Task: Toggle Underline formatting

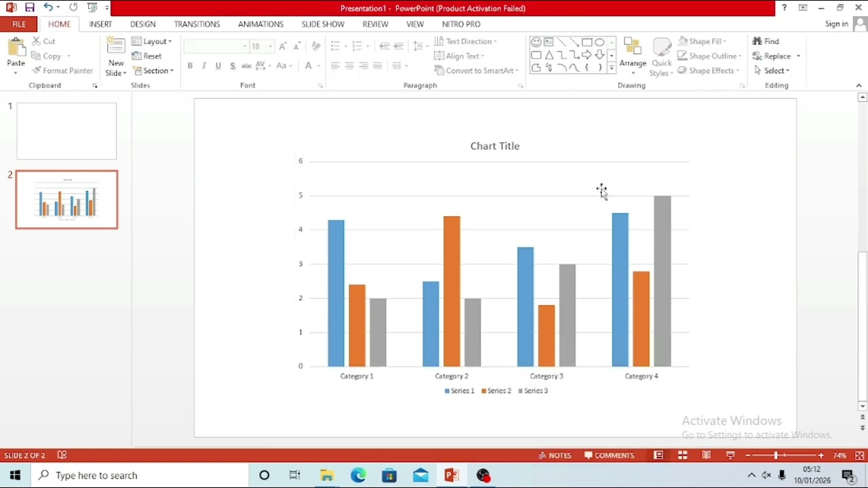Action: tap(218, 66)
